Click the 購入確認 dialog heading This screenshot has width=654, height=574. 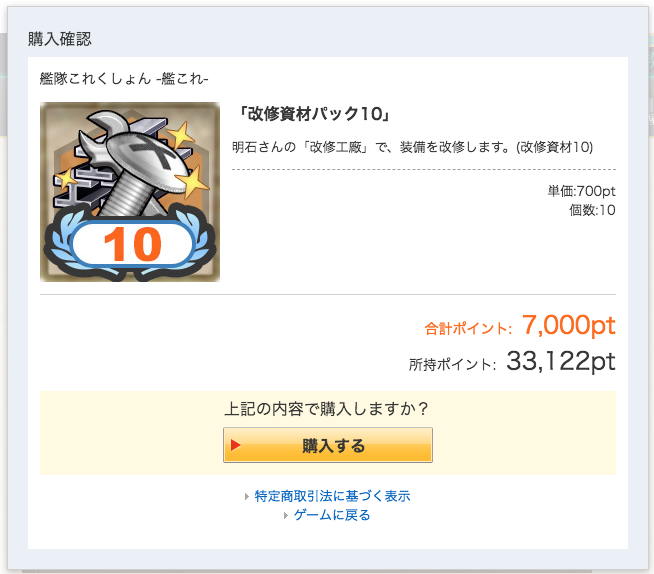[60, 39]
